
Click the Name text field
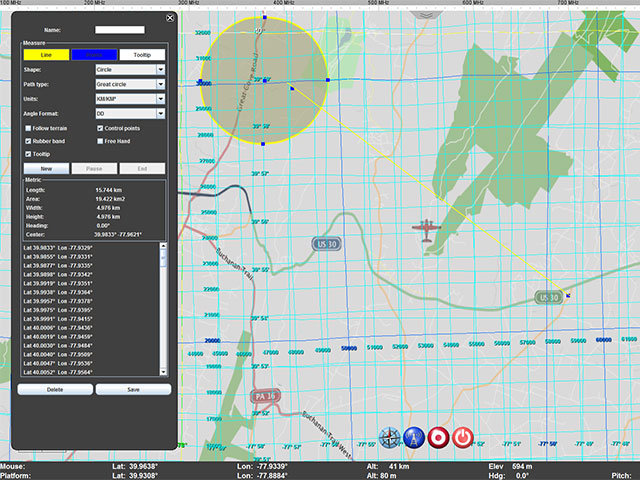point(119,31)
